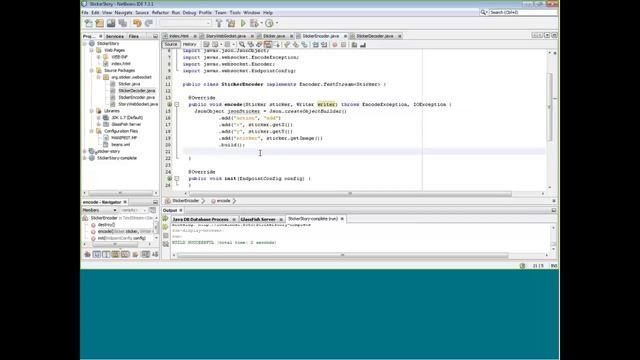The height and width of the screenshot is (360, 640).
Task: Open the Refactor menu
Action: pos(160,13)
